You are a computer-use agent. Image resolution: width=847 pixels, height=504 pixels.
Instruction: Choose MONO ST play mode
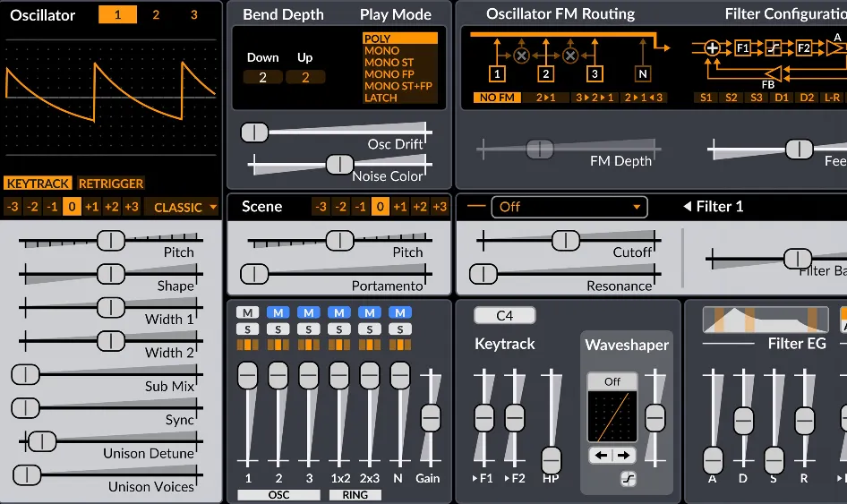[x=399, y=62]
